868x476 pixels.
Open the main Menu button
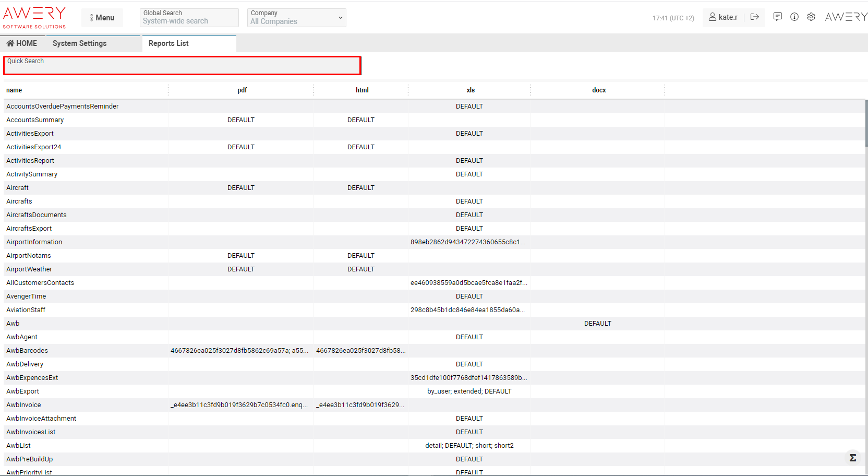(x=102, y=18)
